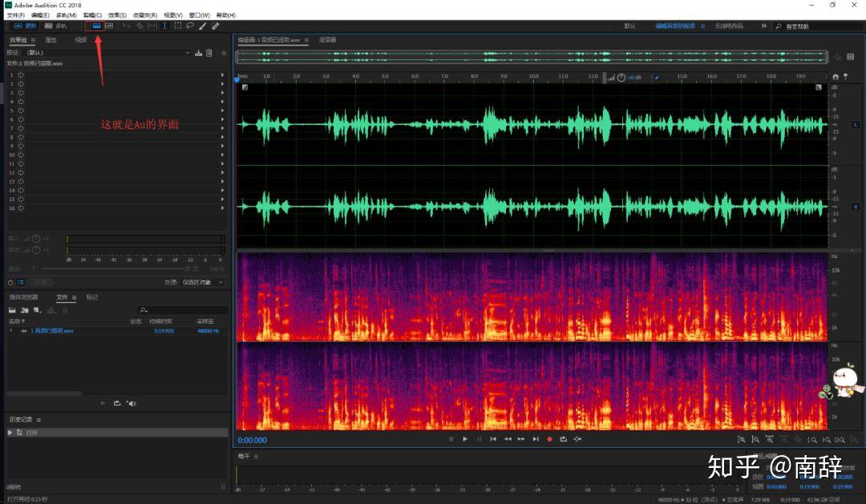Select the Time Selection tool in toolbar

(165, 26)
